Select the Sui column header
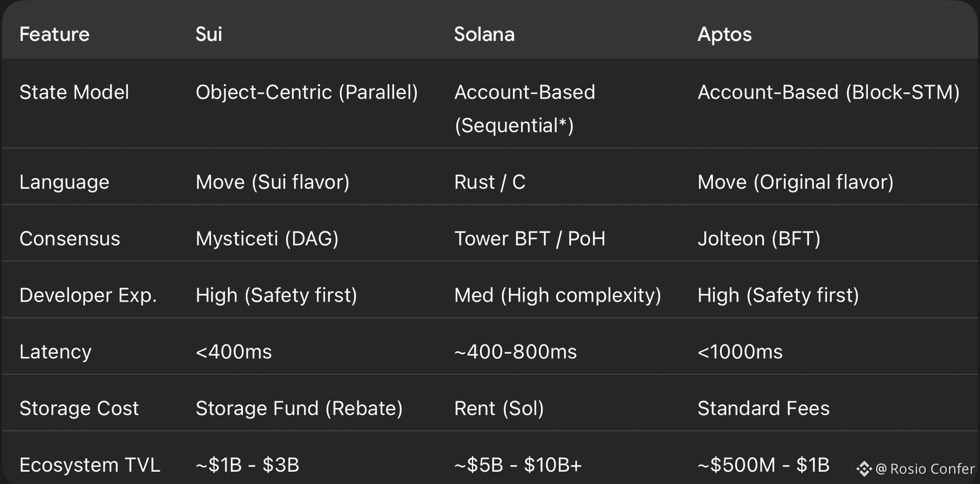 [x=208, y=34]
